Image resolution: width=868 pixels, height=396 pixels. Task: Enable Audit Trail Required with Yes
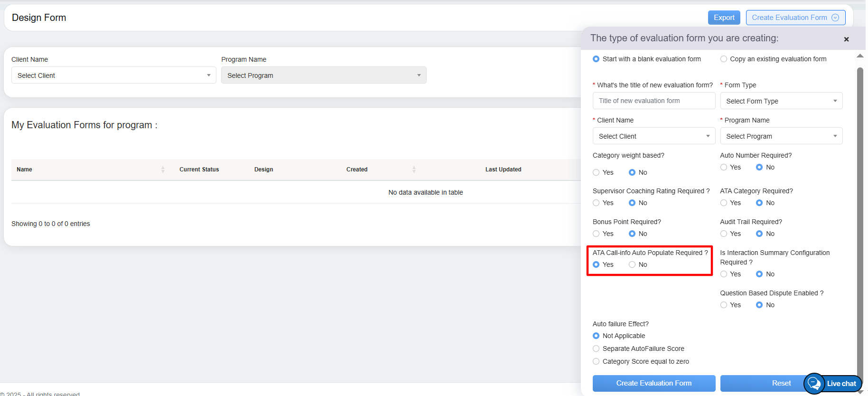[x=724, y=234]
